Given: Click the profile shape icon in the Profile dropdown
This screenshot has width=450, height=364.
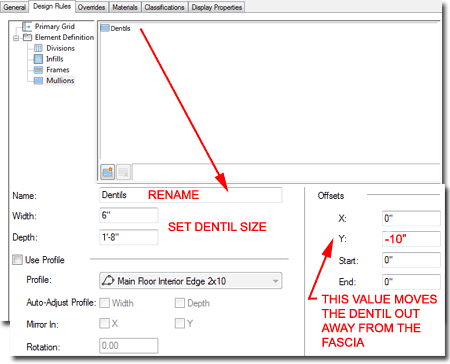Looking at the screenshot, I should pyautogui.click(x=108, y=281).
